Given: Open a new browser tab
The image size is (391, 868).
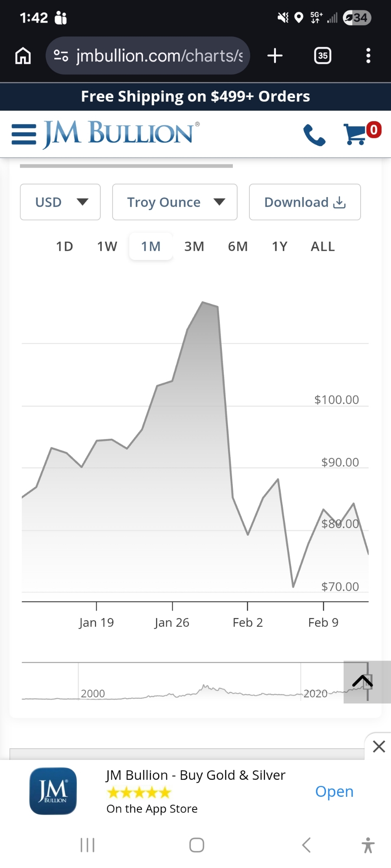Looking at the screenshot, I should coord(275,56).
